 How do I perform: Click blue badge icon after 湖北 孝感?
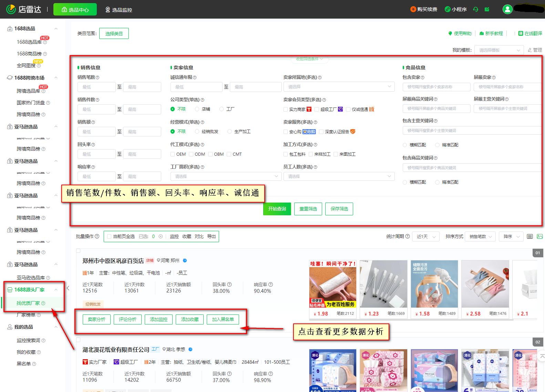pyautogui.click(x=191, y=349)
